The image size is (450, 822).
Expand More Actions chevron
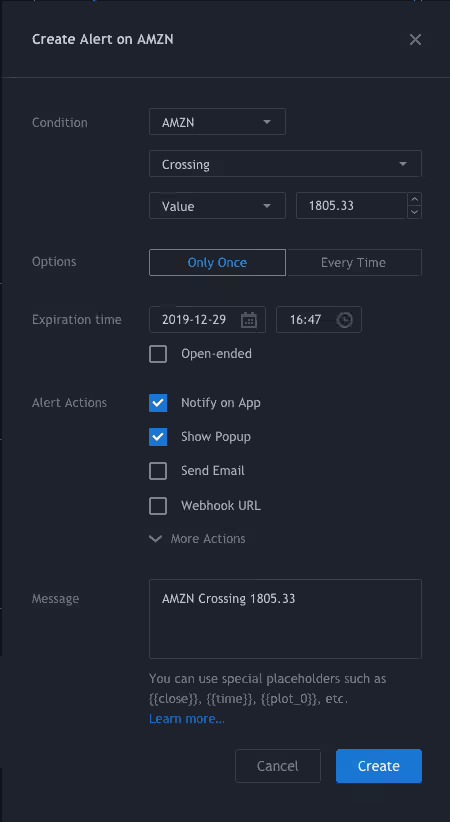pos(155,538)
